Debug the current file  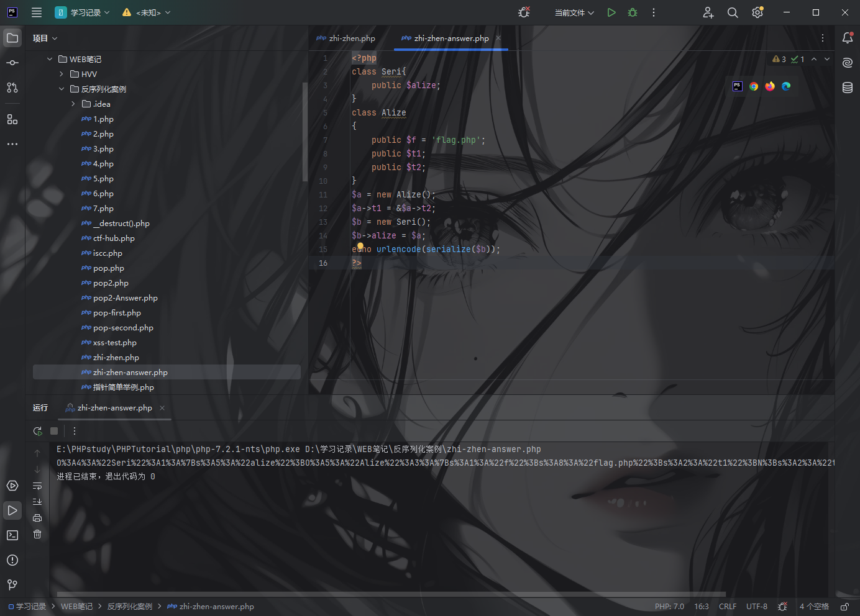click(x=633, y=12)
